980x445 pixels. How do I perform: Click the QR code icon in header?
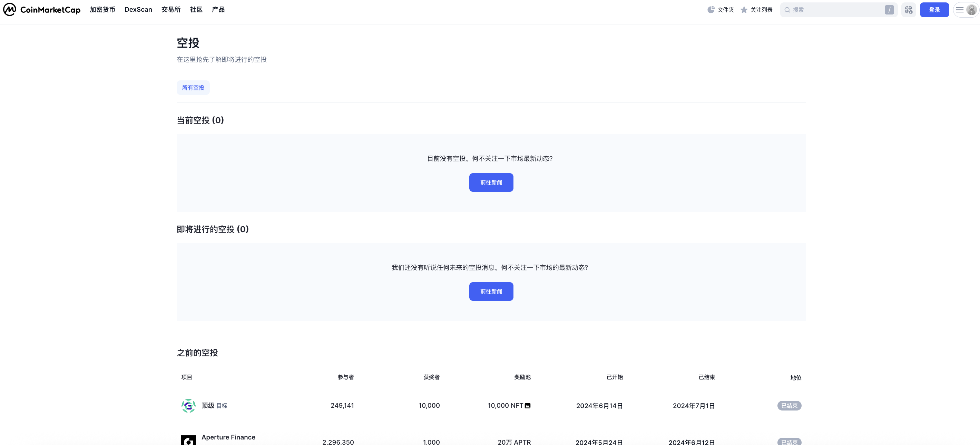click(909, 10)
